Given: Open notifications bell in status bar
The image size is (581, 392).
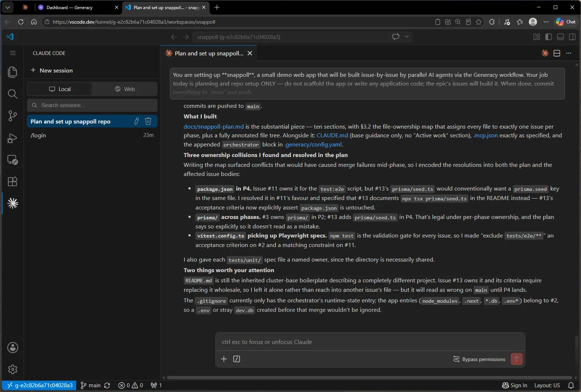Looking at the screenshot, I should (571, 385).
